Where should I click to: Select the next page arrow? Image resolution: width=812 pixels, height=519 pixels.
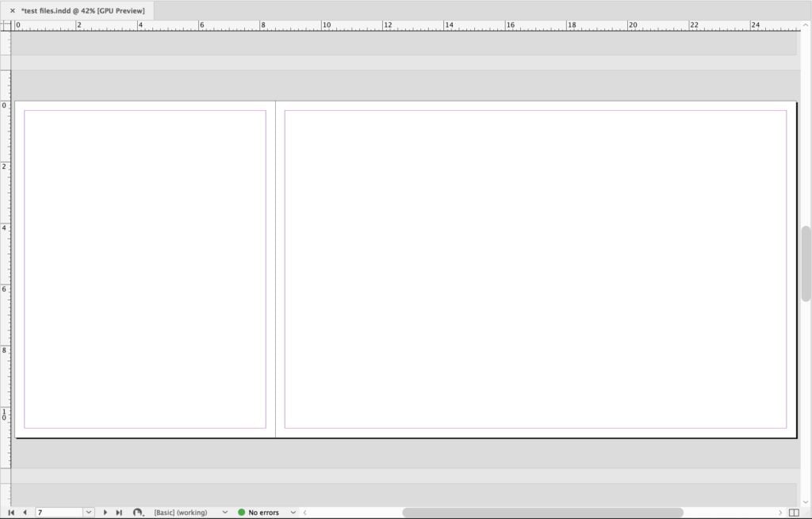[x=105, y=512]
